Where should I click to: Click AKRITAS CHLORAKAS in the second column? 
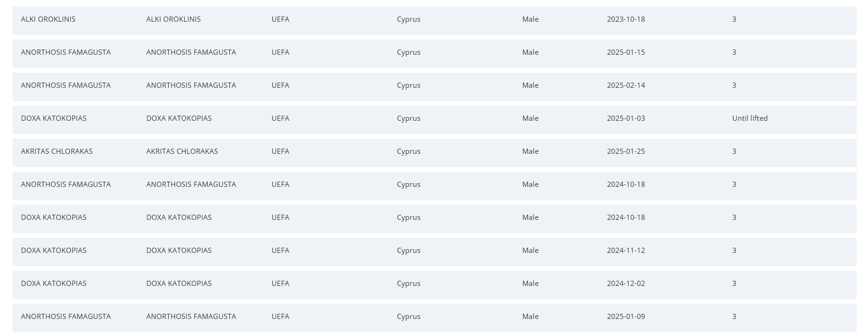(182, 151)
